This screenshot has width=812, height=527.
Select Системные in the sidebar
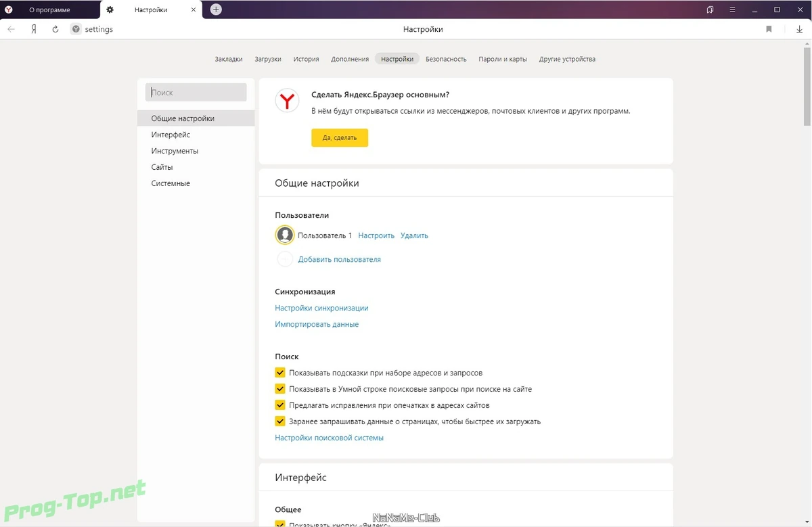coord(196,183)
